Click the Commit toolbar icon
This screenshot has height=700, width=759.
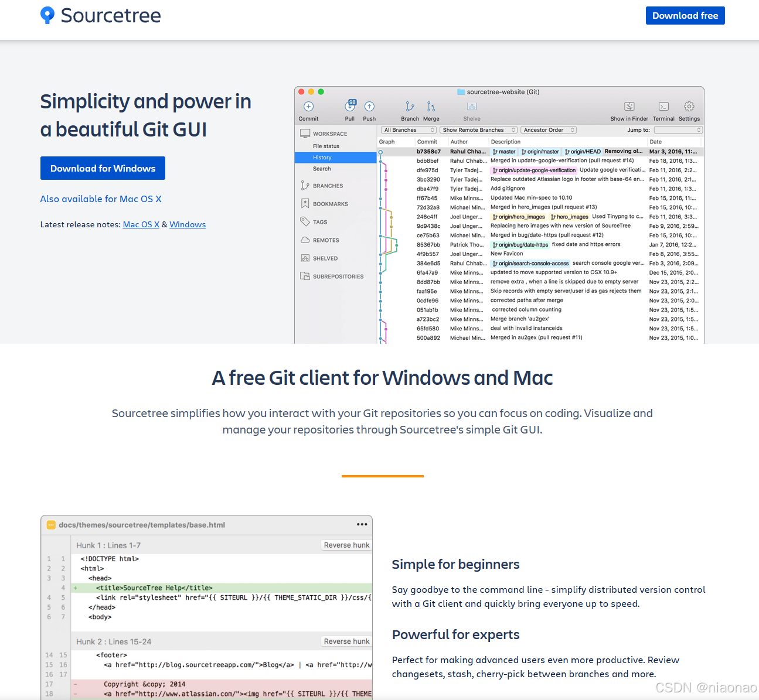309,106
